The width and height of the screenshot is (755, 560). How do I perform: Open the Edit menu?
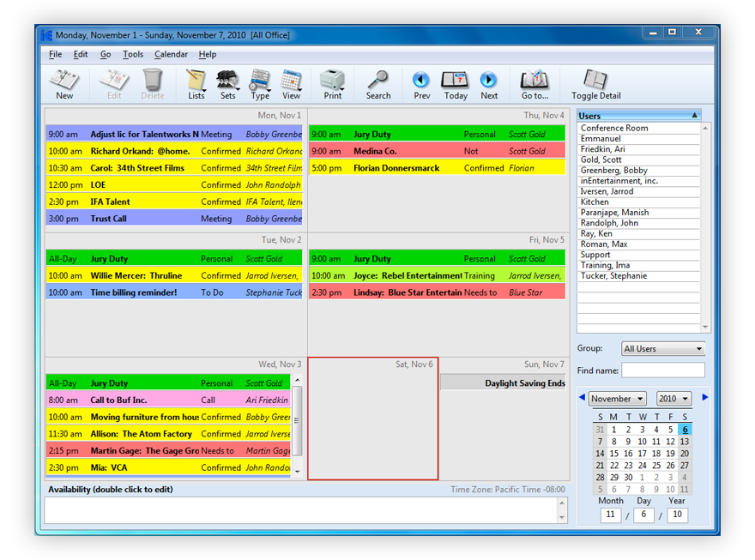coord(81,54)
